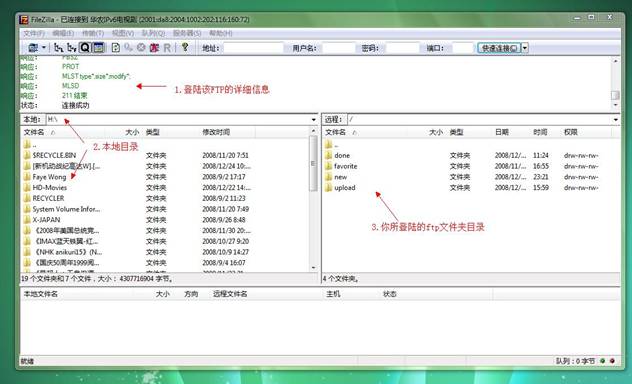Click the 快速连接 quick connect button

pos(499,48)
